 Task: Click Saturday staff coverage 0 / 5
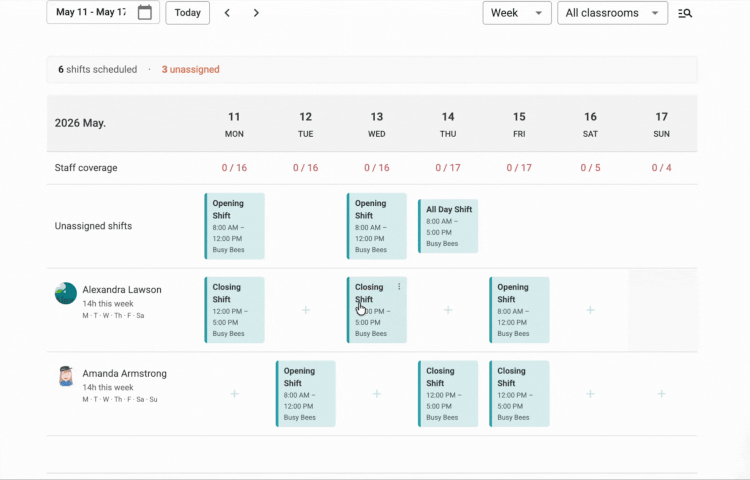point(590,168)
